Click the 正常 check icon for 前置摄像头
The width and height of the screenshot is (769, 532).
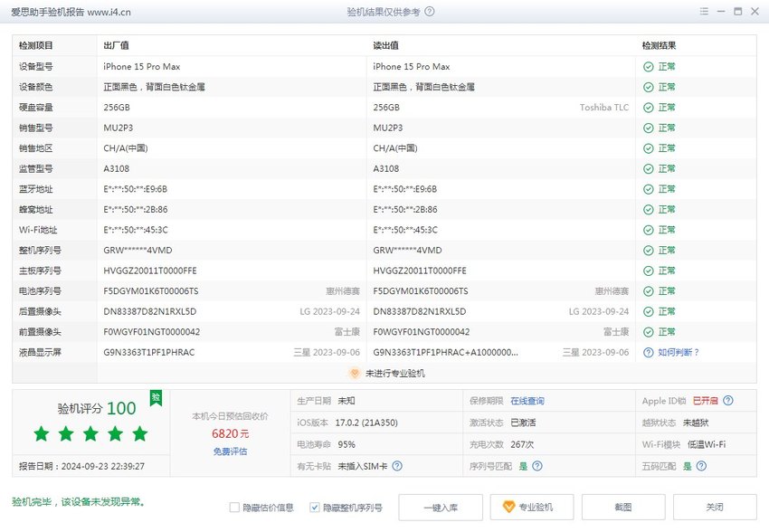coord(649,332)
